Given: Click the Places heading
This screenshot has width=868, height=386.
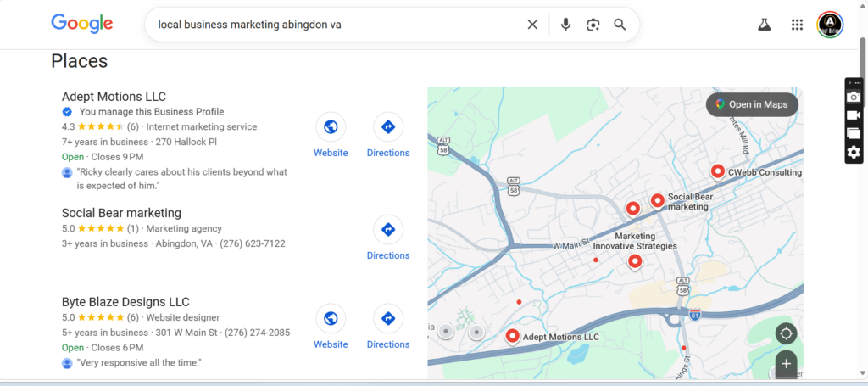Looking at the screenshot, I should click(x=79, y=61).
